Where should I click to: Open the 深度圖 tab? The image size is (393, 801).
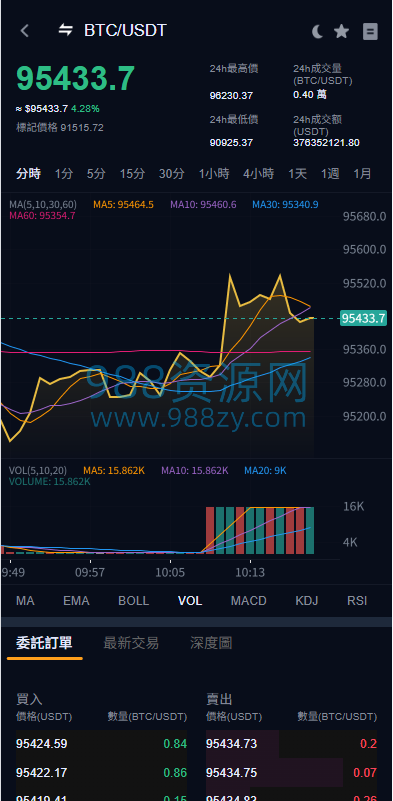click(x=211, y=643)
